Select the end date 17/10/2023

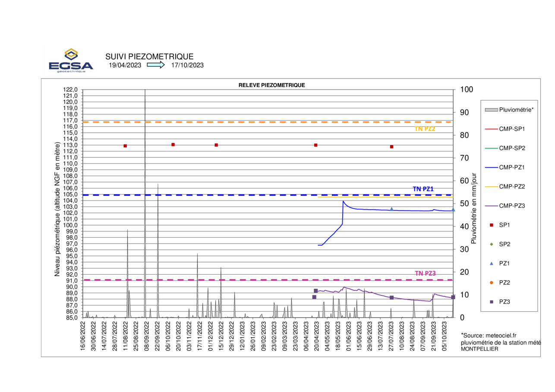point(187,66)
